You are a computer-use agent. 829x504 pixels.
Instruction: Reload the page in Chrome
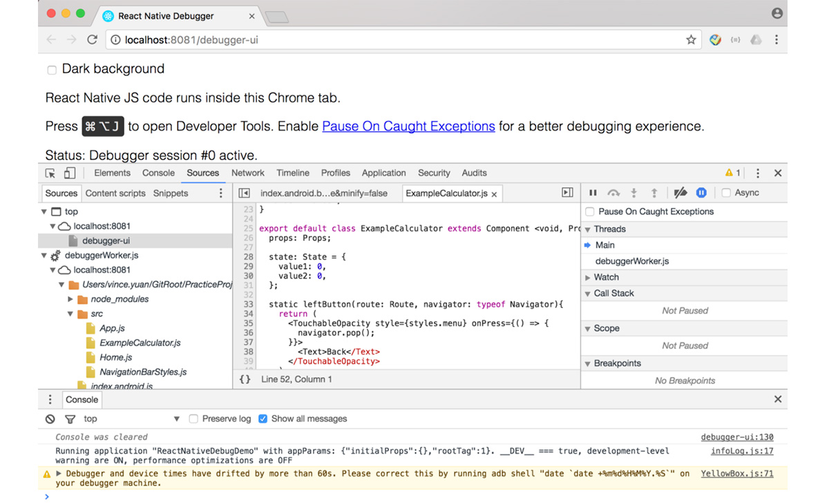pos(92,39)
